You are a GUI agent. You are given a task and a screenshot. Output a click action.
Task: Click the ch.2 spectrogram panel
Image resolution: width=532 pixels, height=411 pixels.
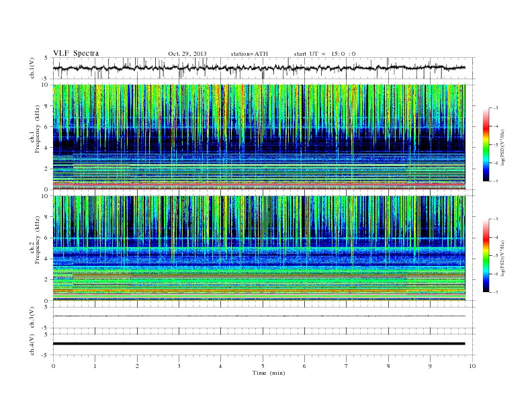coord(259,248)
